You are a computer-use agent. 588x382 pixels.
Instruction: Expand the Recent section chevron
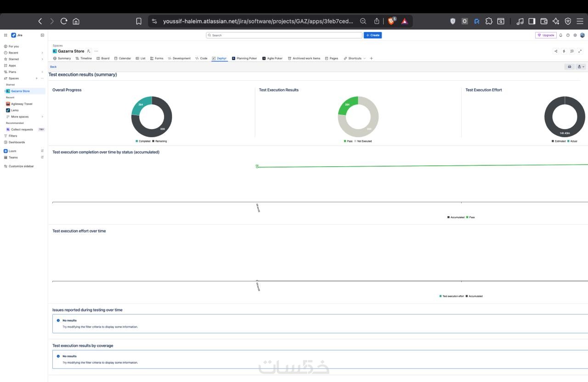(42, 53)
